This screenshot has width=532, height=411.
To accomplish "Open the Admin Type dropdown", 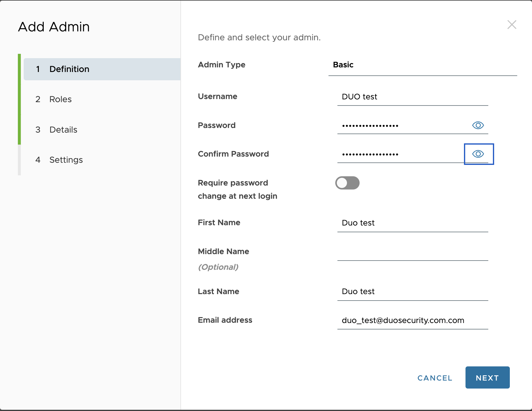I will coord(422,65).
